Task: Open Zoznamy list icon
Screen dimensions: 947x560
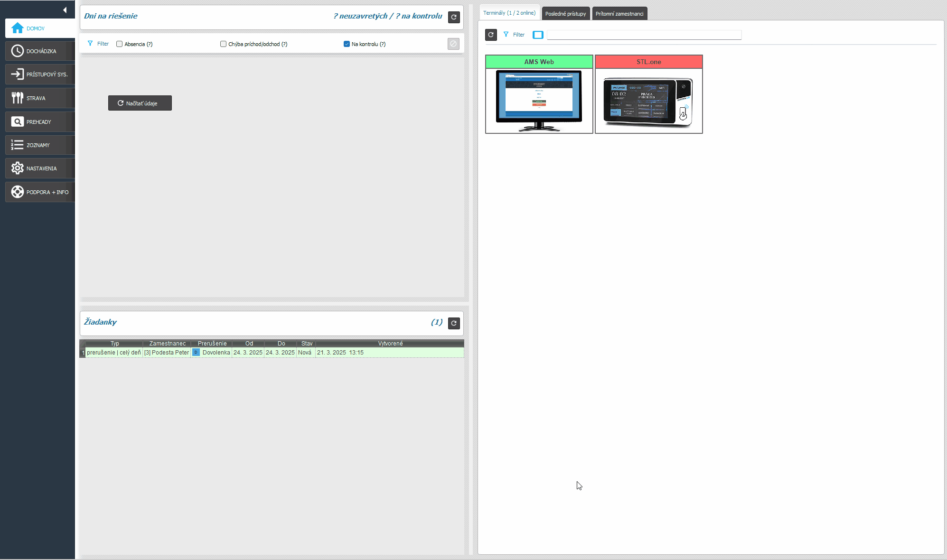Action: [x=18, y=145]
